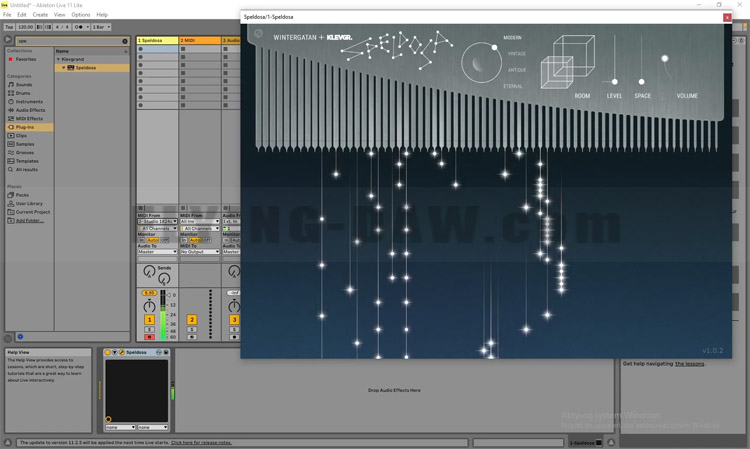The image size is (750, 449).
Task: Open the Samples browser category
Action: click(x=24, y=144)
